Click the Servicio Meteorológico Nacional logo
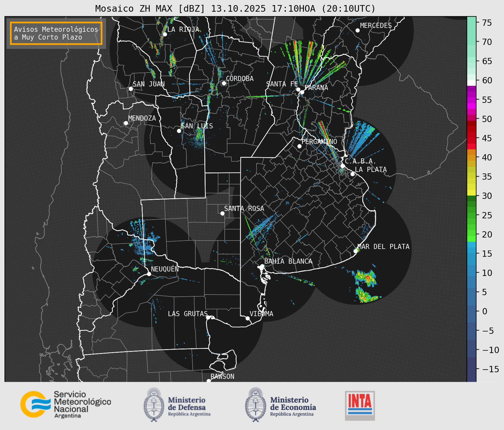The height and width of the screenshot is (430, 504). pos(65,404)
